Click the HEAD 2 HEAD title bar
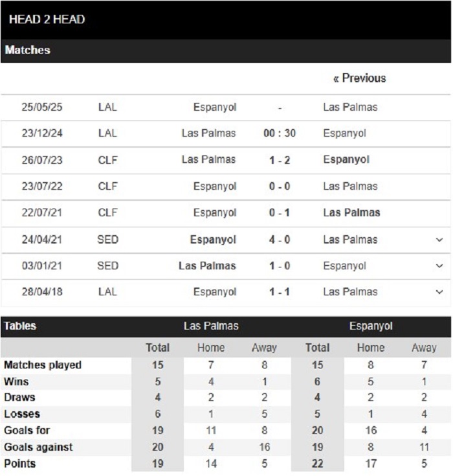The image size is (453, 476). tap(226, 19)
